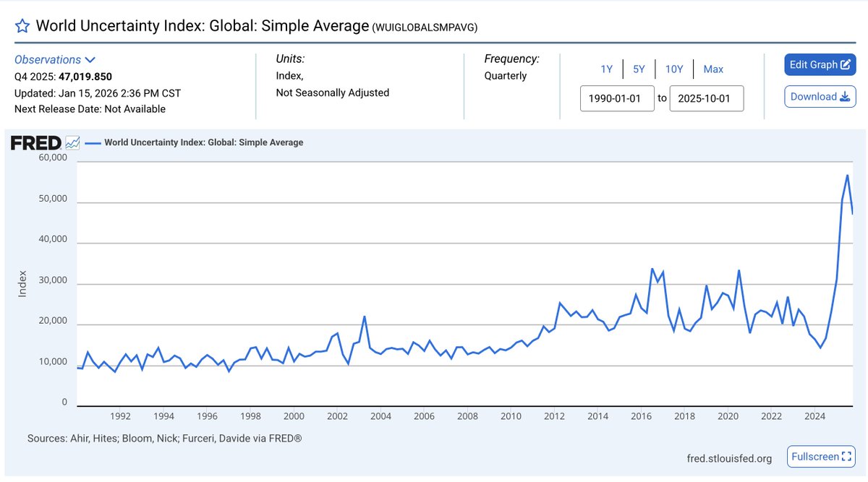Click the series ID WUIGLOBALSMPAVG

point(425,27)
